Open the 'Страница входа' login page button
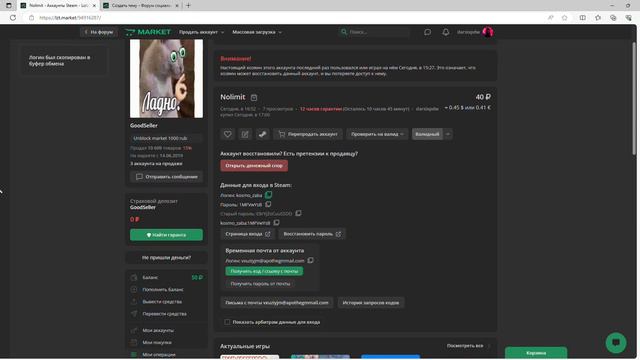The image size is (640, 360). pos(247,234)
